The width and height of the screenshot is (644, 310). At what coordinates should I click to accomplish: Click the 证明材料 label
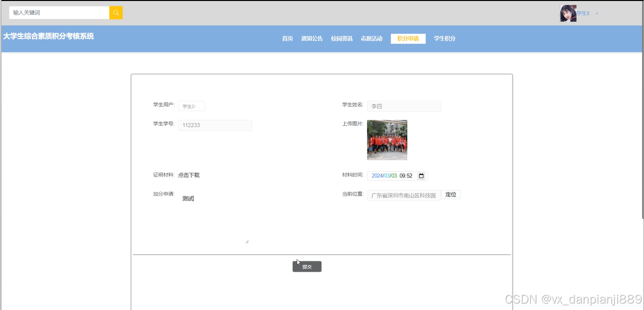164,175
